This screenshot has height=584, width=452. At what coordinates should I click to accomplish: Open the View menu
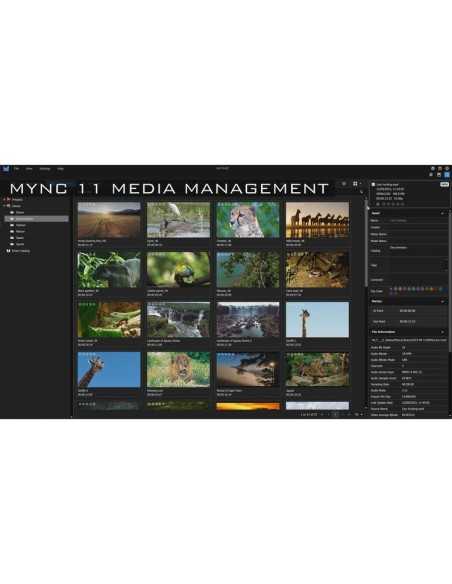coord(29,169)
